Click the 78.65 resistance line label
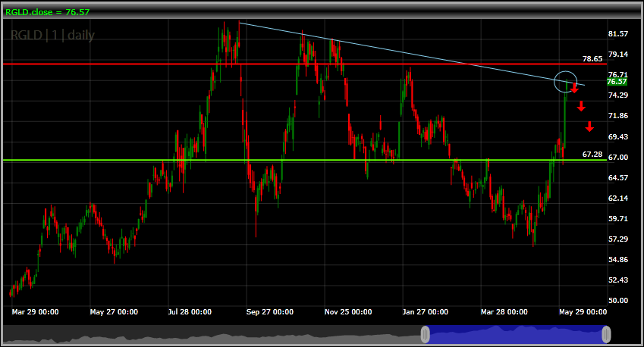Viewport: 644px width, 347px height. point(592,58)
